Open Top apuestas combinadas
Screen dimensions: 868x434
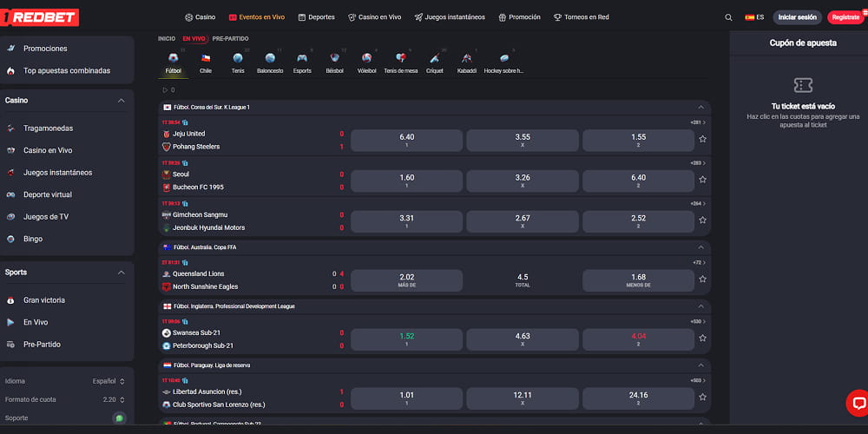(67, 71)
